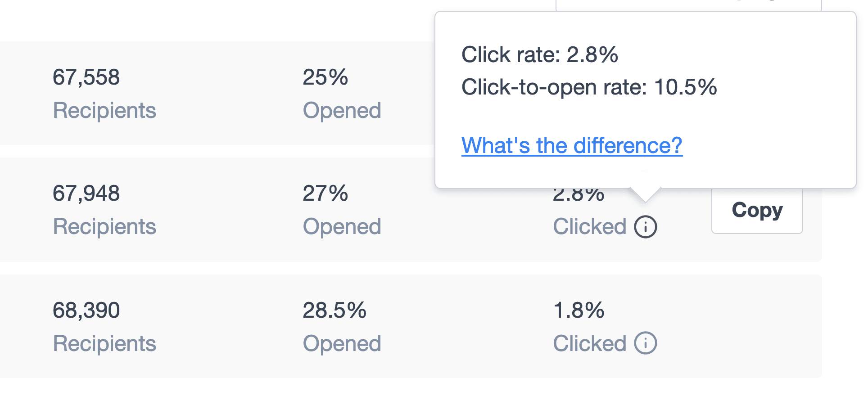868x396 pixels.
Task: Click the 27% opened value
Action: click(325, 193)
